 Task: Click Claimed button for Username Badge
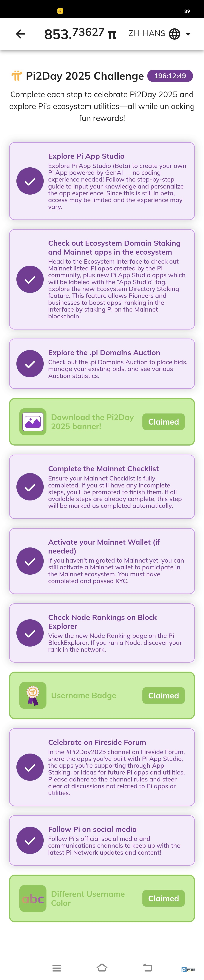[163, 695]
